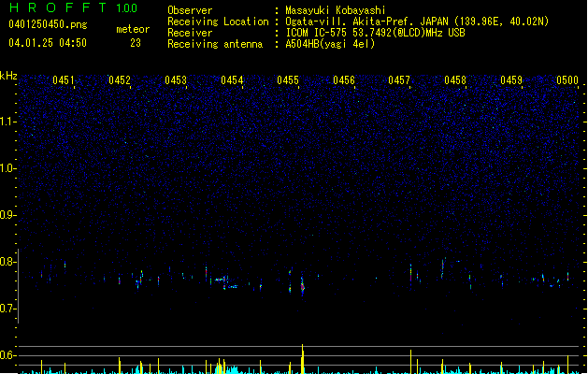The height and width of the screenshot is (374, 588).
Task: Click the 0.8 kHz frequency label
Action: tap(7, 262)
